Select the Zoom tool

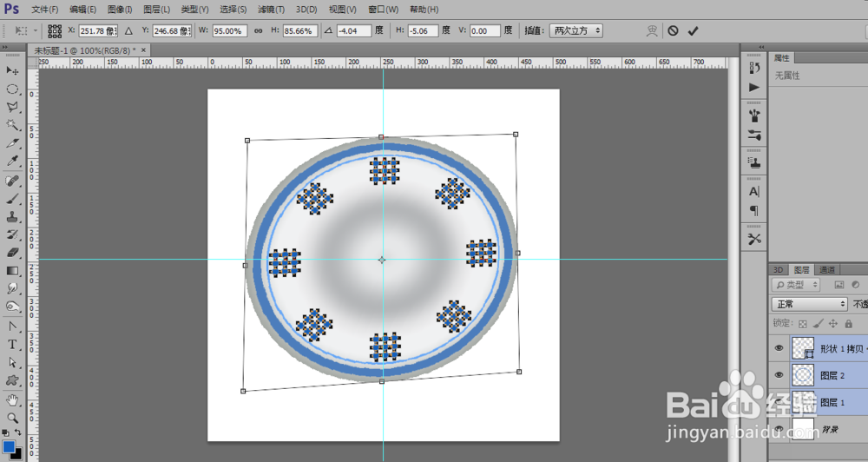click(x=12, y=418)
